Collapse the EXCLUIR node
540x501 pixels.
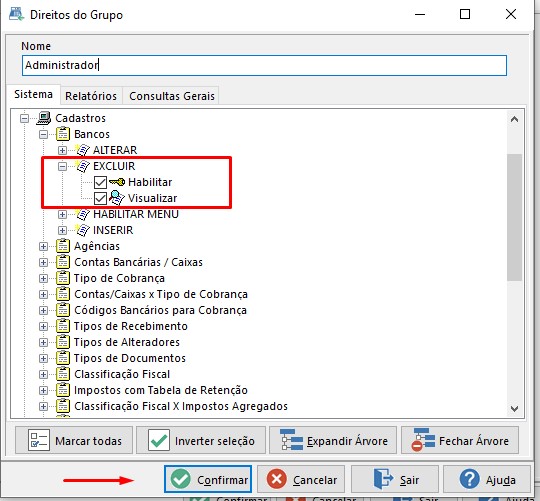coord(62,166)
